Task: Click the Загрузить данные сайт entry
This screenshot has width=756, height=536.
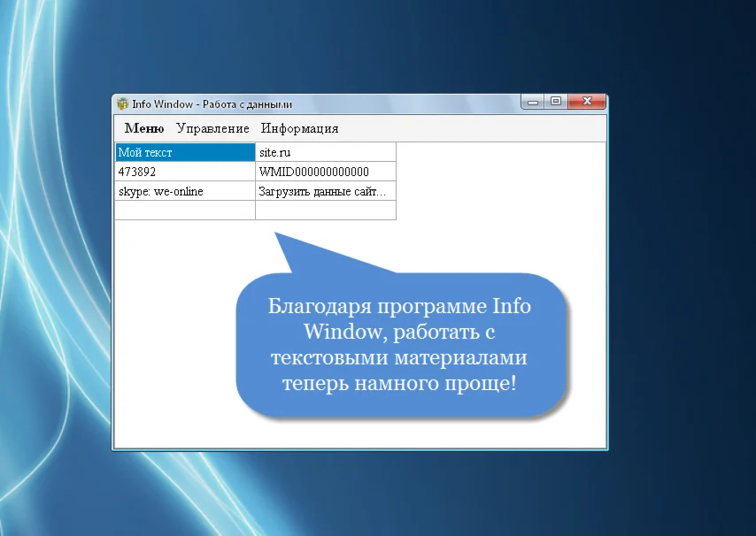Action: 325,190
